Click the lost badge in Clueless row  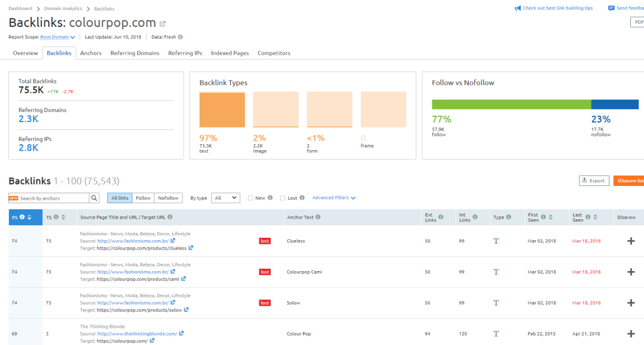[x=265, y=241]
